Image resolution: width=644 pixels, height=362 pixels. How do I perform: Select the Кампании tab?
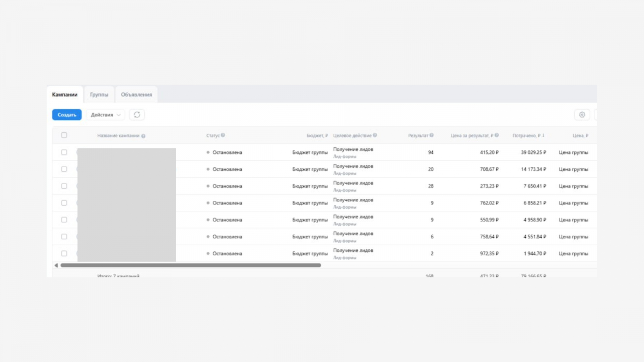tap(65, 95)
